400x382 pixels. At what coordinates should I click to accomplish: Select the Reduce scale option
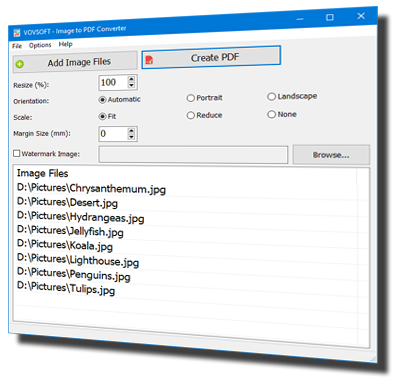coord(205,115)
